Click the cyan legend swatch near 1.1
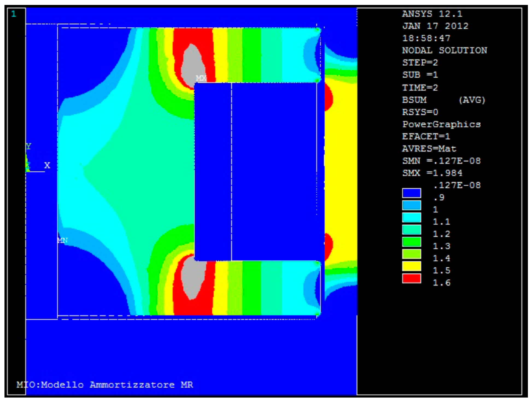This screenshot has height=403, width=532. 411,217
